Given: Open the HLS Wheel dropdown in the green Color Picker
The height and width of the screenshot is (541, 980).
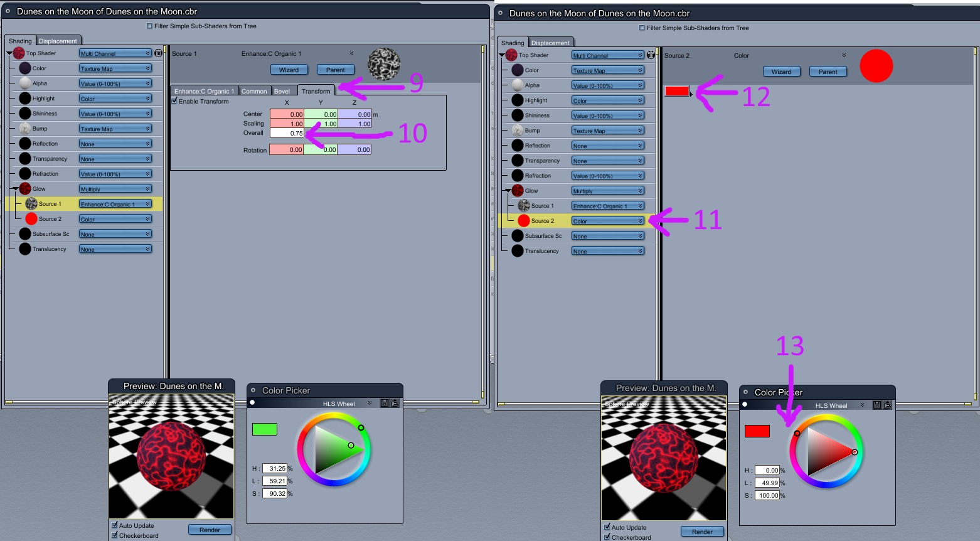Looking at the screenshot, I should click(347, 404).
